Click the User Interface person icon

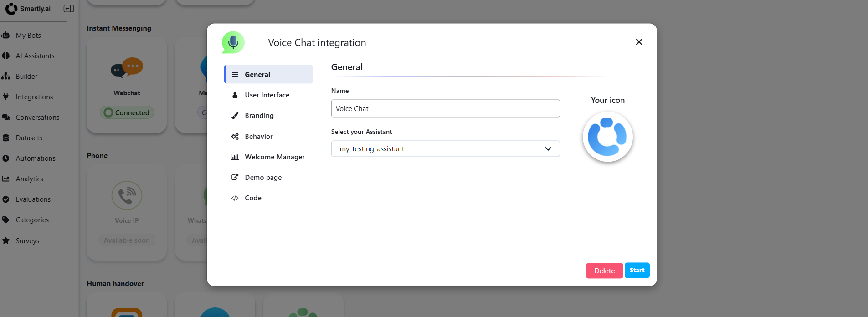coord(235,95)
